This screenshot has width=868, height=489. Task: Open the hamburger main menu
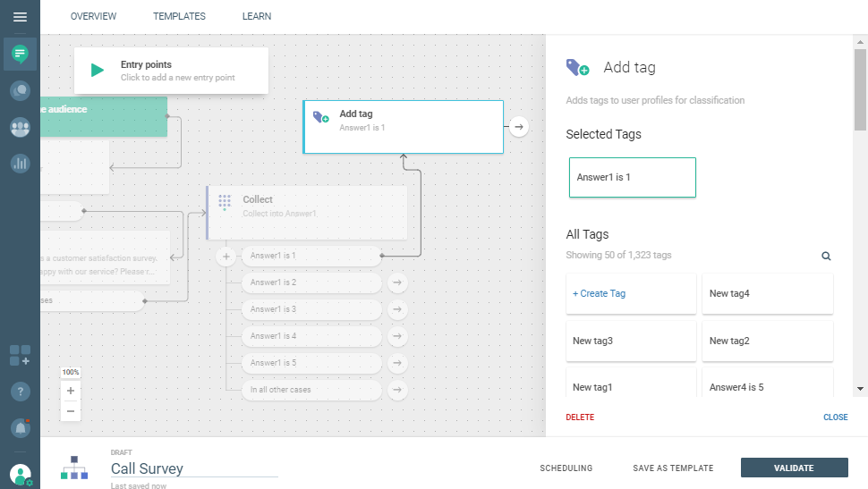click(20, 17)
